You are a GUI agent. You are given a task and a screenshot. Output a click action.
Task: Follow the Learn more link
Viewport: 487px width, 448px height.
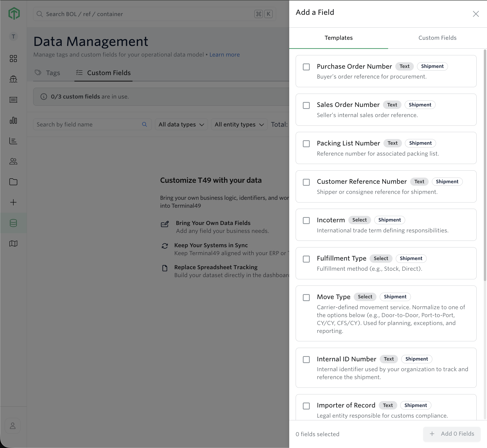pyautogui.click(x=224, y=55)
